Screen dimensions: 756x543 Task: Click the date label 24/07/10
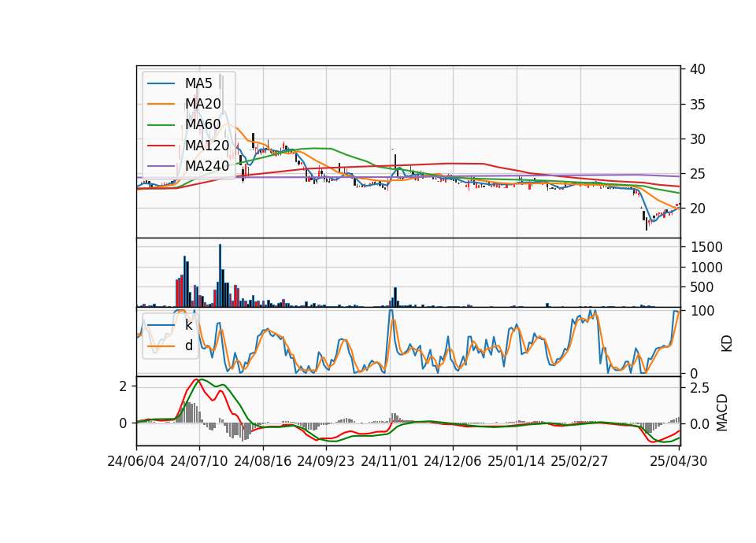coord(199,461)
